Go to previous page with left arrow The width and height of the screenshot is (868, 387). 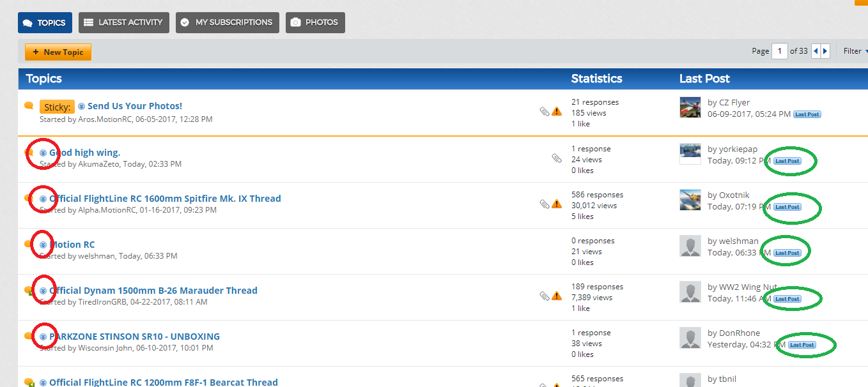tap(816, 51)
